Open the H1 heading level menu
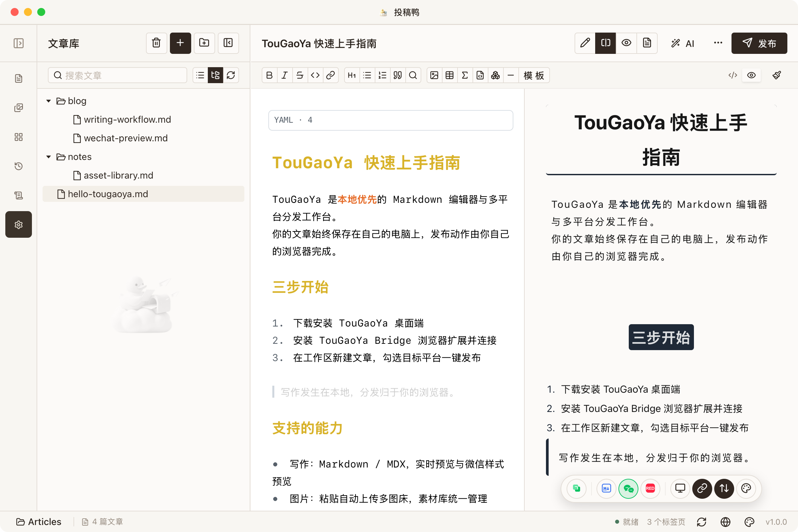This screenshot has height=532, width=798. [x=352, y=75]
